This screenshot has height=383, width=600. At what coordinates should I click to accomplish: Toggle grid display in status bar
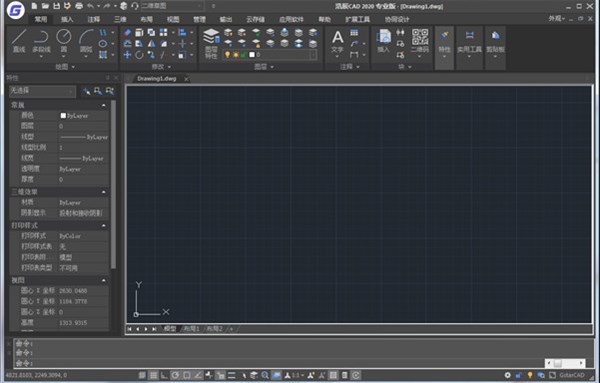(x=153, y=375)
